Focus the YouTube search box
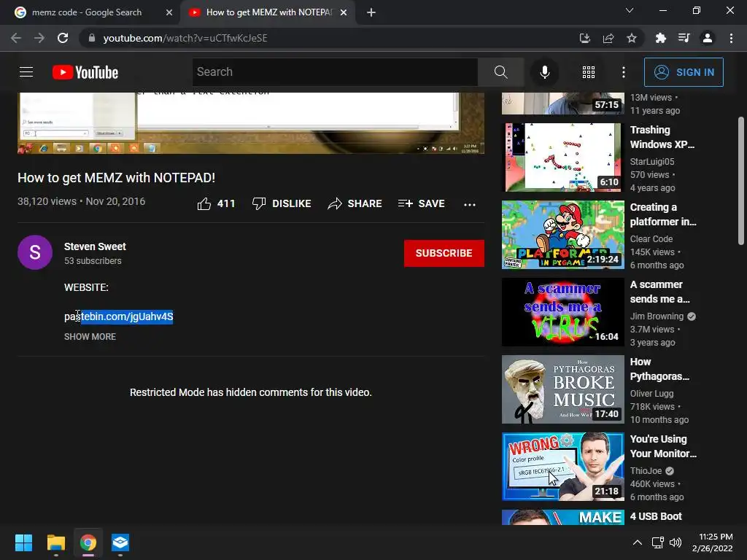This screenshot has height=560, width=747. point(335,72)
